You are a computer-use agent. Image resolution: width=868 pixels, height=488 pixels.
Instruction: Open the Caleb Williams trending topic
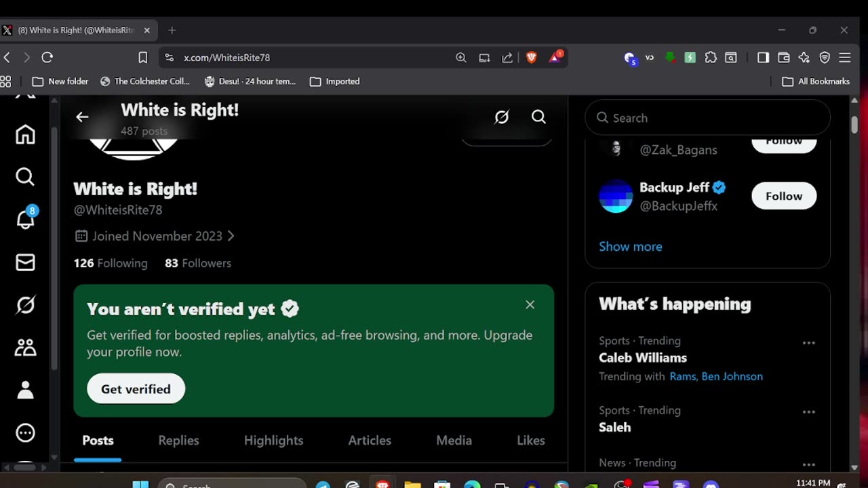point(643,358)
